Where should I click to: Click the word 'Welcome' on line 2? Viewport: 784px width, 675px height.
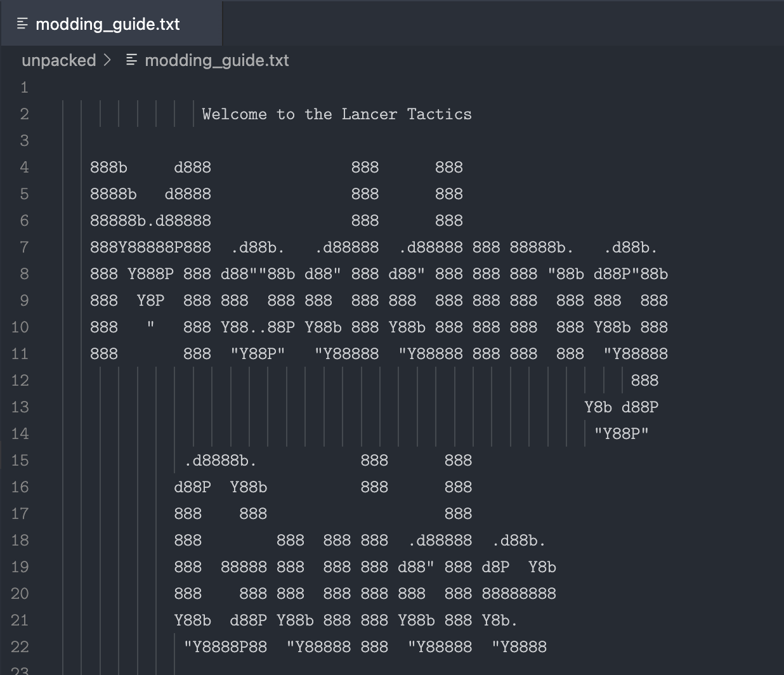(x=234, y=114)
